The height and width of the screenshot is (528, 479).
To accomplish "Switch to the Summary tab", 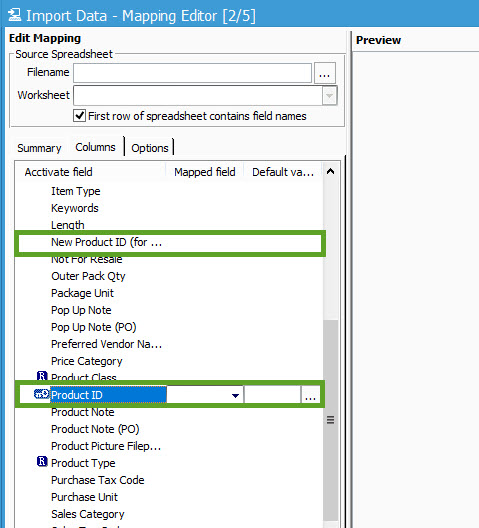I will tap(39, 148).
